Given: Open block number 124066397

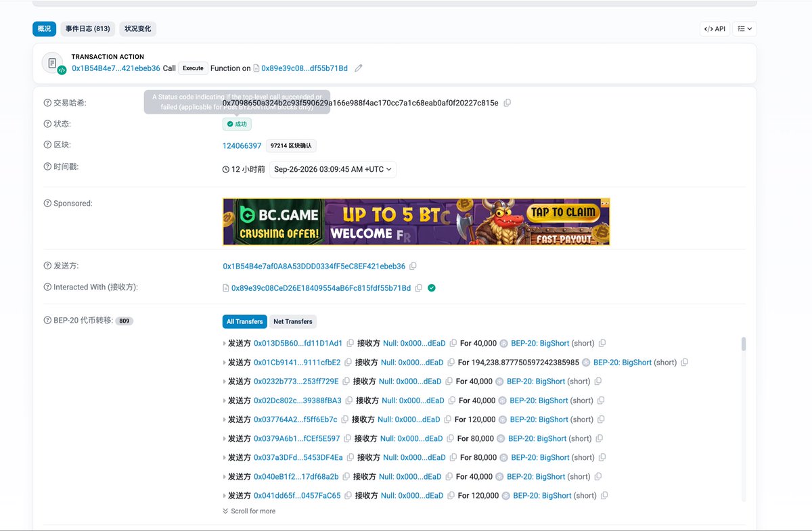Looking at the screenshot, I should [242, 146].
